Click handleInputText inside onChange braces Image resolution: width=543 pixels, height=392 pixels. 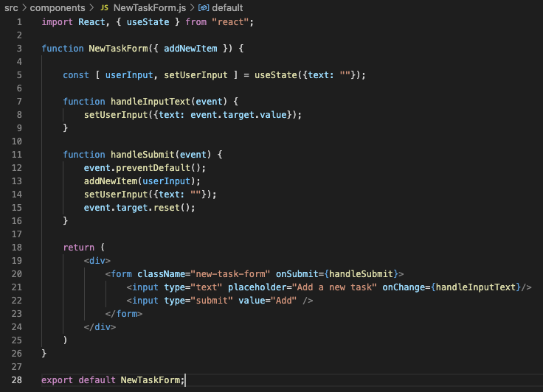[x=475, y=287]
